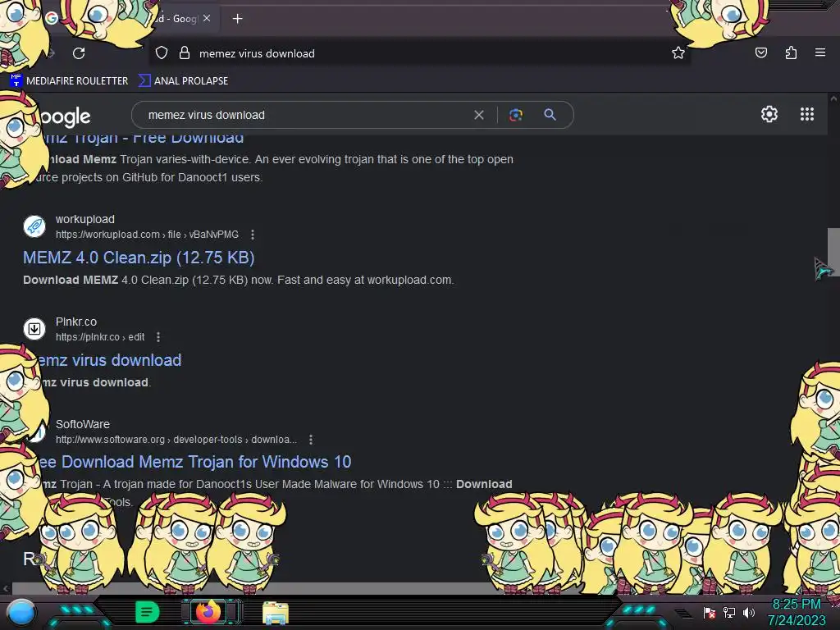Open the MEDIAFIRE ROULETTER bookmark
This screenshot has width=840, height=630.
[x=69, y=81]
